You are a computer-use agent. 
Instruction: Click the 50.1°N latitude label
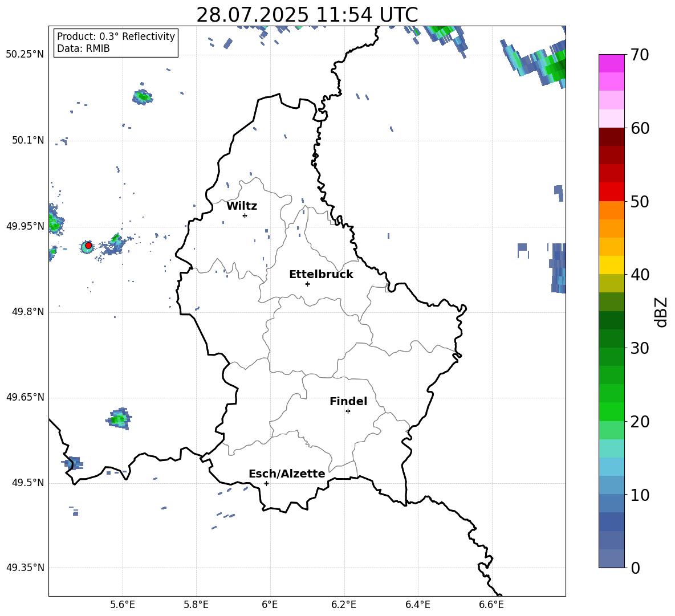click(x=28, y=140)
